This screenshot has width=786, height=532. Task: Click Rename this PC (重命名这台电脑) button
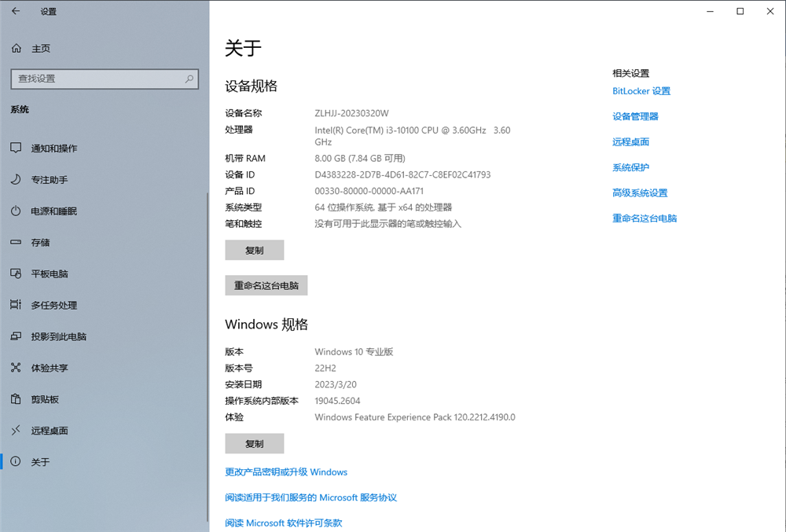(x=266, y=286)
